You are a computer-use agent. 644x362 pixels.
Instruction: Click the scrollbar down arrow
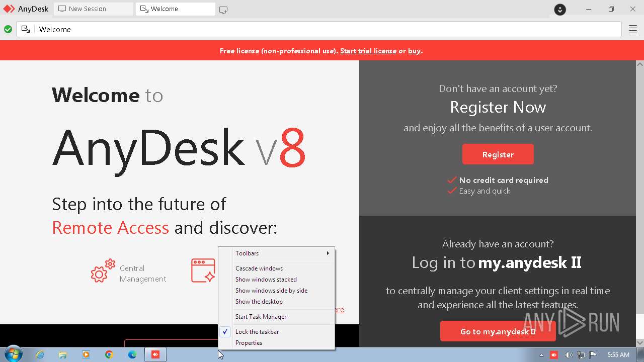pos(640,343)
